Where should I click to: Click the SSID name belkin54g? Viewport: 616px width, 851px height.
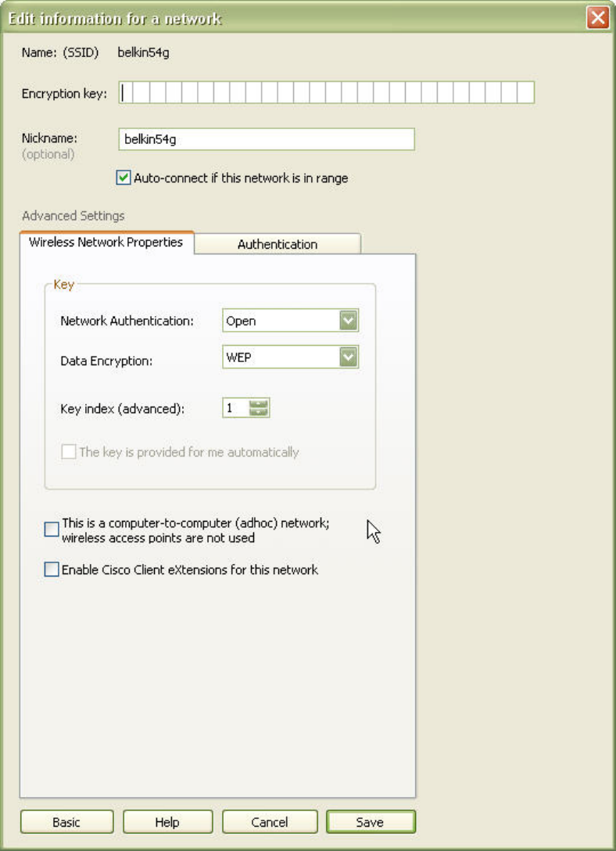(x=143, y=52)
